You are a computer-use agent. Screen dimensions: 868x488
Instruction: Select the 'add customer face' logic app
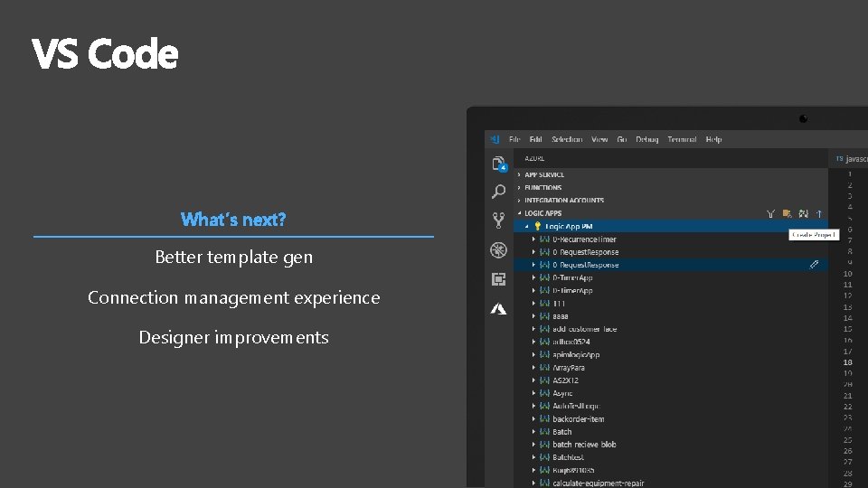585,329
